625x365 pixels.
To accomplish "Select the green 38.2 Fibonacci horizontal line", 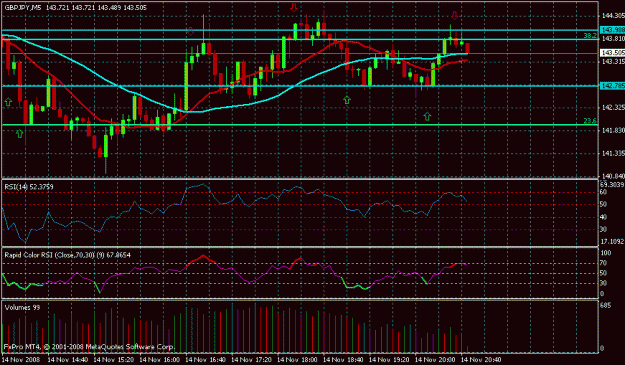I will coord(300,39).
